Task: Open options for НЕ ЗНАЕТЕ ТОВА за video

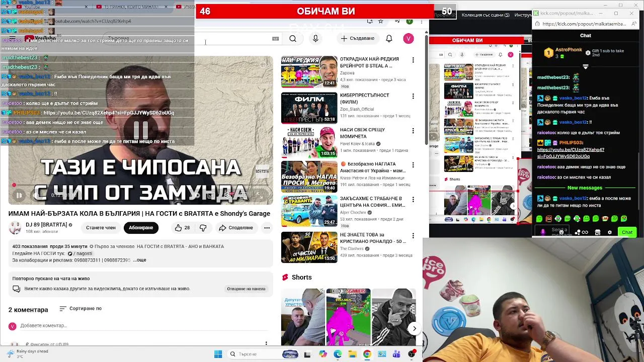Action: point(413,236)
